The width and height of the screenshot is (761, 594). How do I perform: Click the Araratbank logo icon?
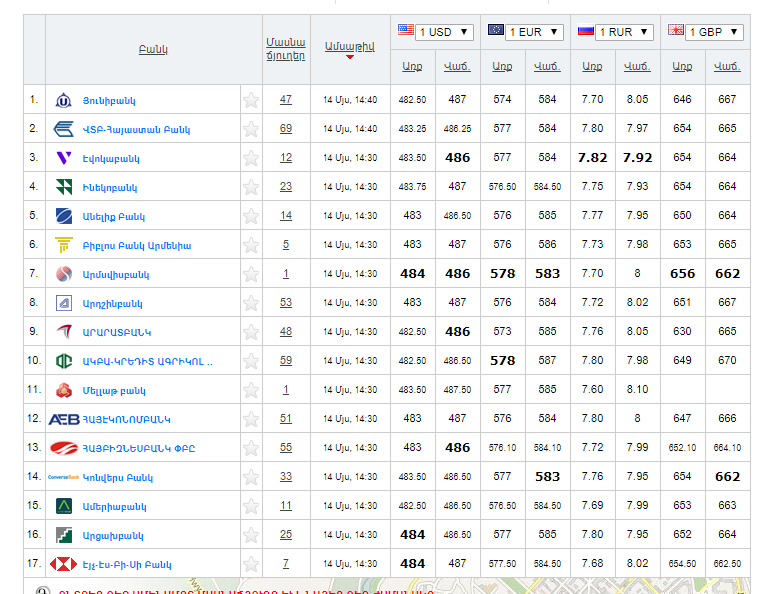[64, 332]
